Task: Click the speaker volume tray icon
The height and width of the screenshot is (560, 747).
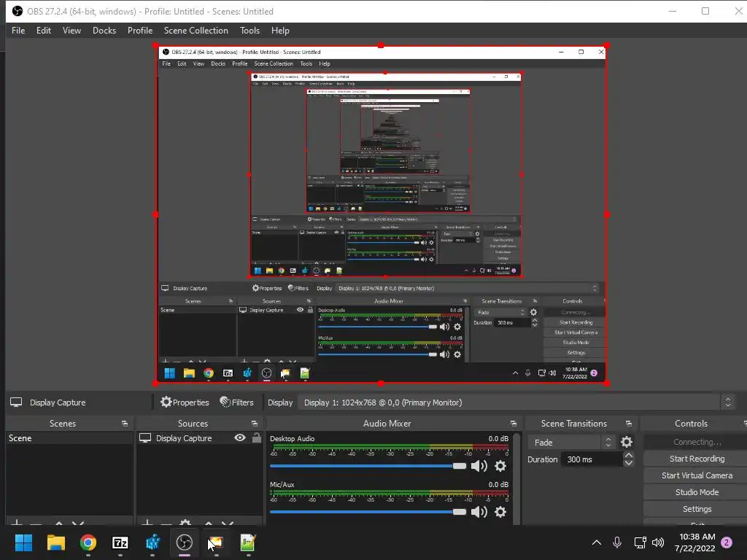Action: click(658, 542)
